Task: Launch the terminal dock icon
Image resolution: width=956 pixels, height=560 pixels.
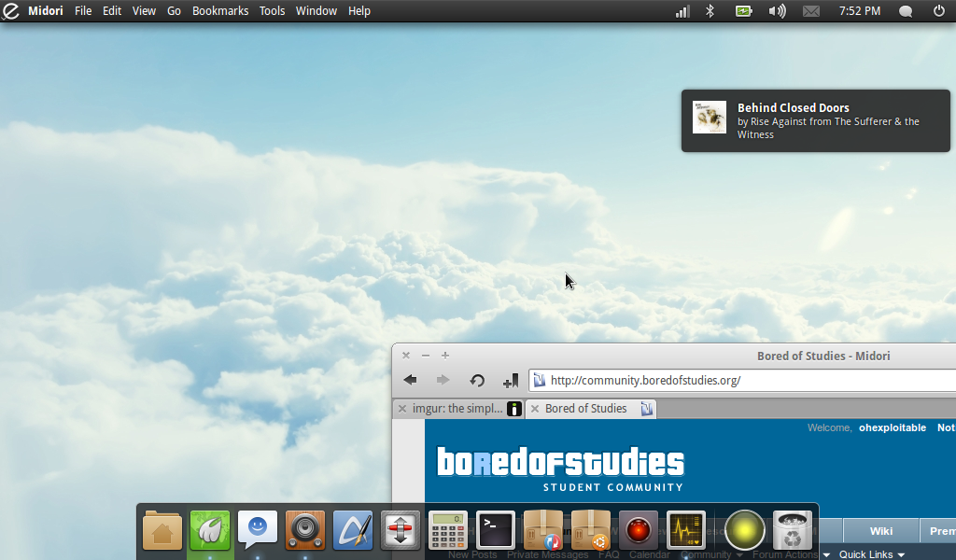Action: click(x=495, y=531)
